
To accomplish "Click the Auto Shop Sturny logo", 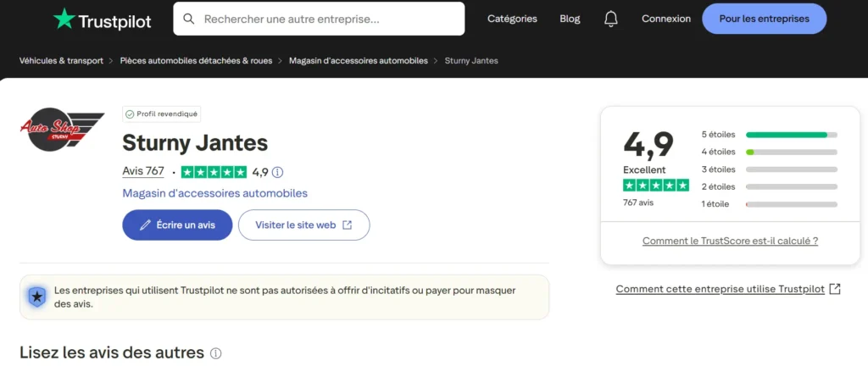I will pyautogui.click(x=62, y=130).
